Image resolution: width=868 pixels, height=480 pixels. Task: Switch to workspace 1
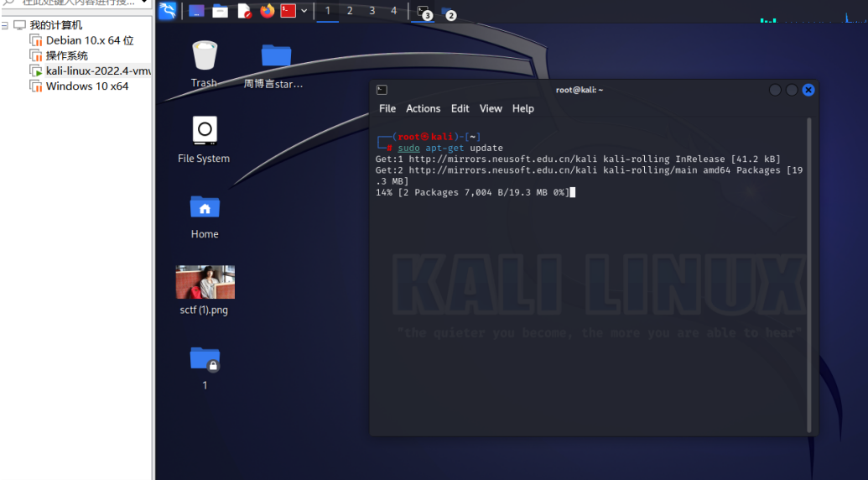coord(328,11)
